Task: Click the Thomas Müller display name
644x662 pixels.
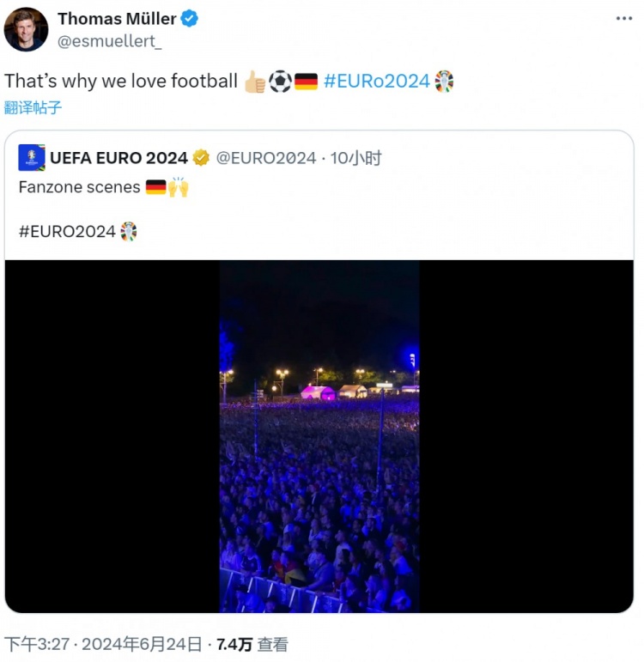Action: point(117,19)
